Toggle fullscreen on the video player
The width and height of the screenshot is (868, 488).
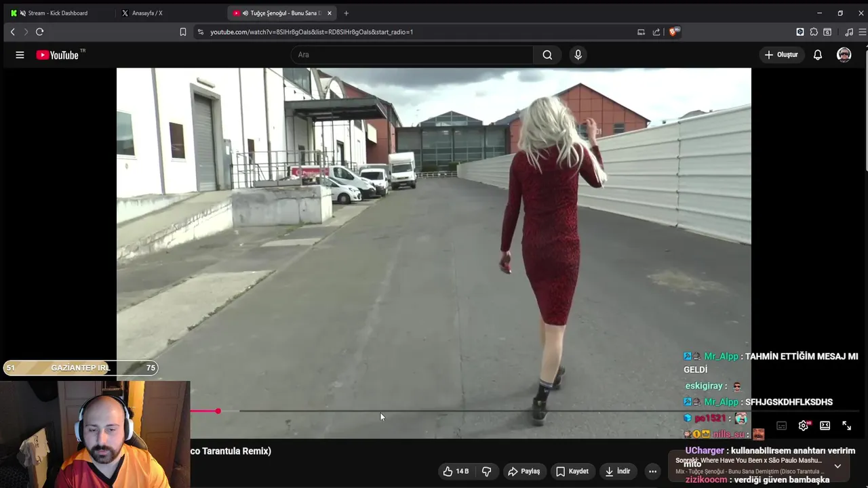[x=846, y=426]
